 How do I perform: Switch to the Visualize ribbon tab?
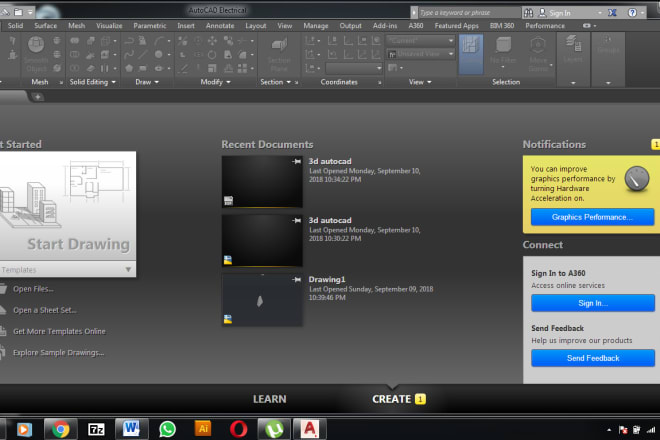[x=109, y=26]
